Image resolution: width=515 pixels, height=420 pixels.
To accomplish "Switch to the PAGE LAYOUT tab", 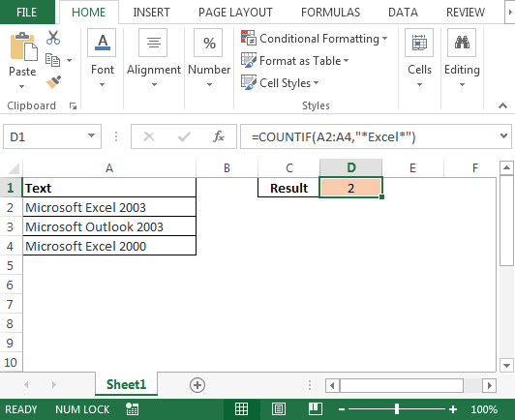I will click(235, 13).
